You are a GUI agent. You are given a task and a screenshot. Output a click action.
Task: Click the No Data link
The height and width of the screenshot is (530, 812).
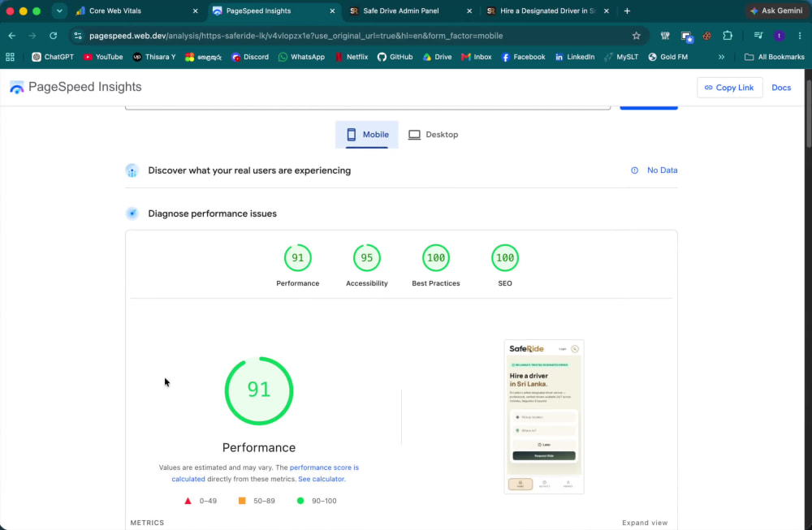click(662, 170)
